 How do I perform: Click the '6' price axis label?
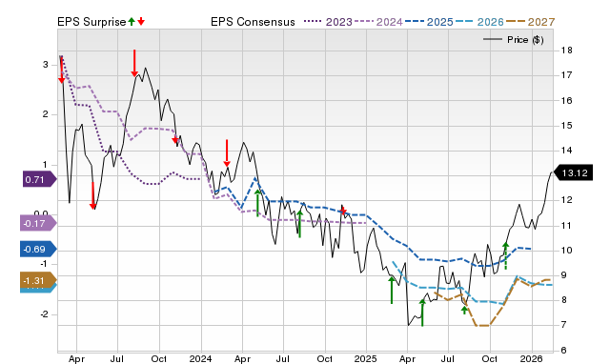564,350
